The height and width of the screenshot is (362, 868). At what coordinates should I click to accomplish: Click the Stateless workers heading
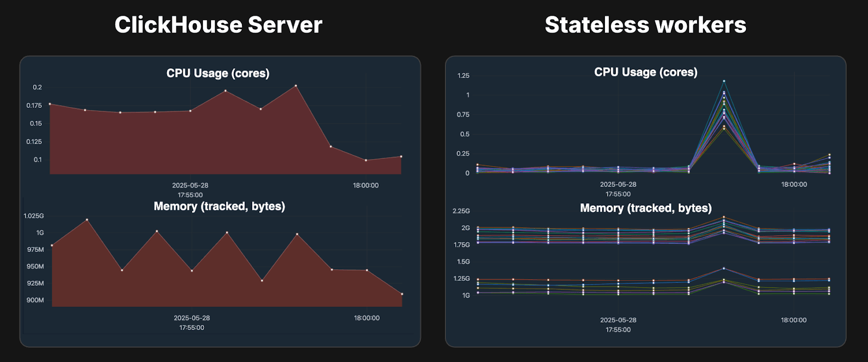[645, 25]
